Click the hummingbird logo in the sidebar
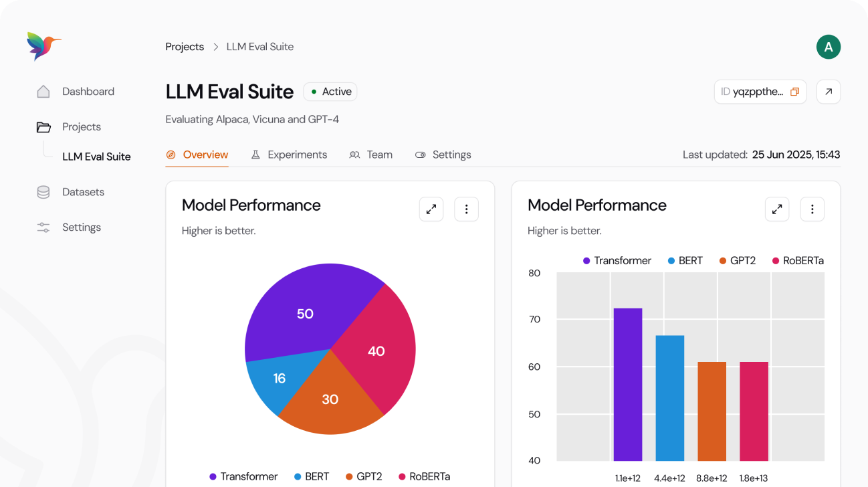The height and width of the screenshot is (487, 868). [44, 46]
